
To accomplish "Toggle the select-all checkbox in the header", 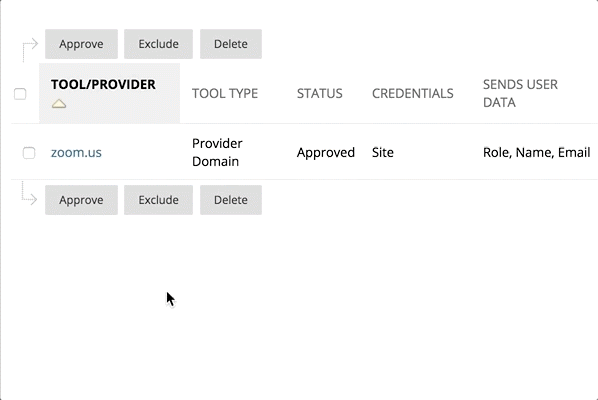I will [20, 94].
